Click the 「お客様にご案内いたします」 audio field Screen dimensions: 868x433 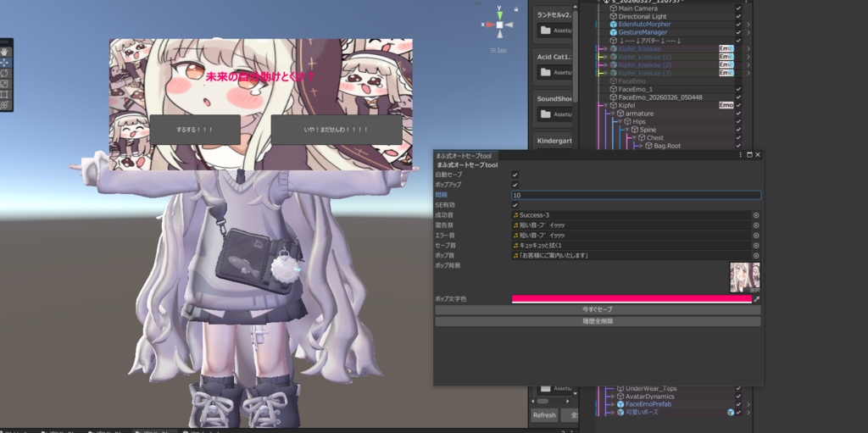[x=632, y=256]
